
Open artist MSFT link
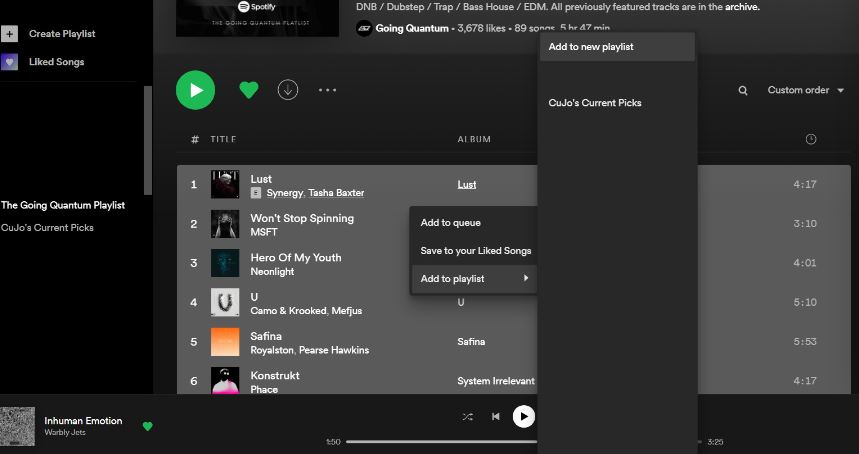click(264, 232)
